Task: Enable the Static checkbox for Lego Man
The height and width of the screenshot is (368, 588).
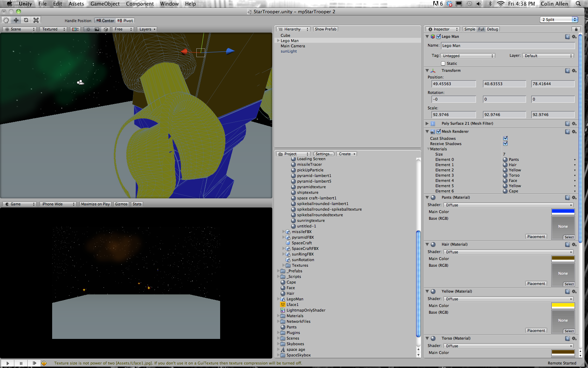Action: [x=443, y=63]
